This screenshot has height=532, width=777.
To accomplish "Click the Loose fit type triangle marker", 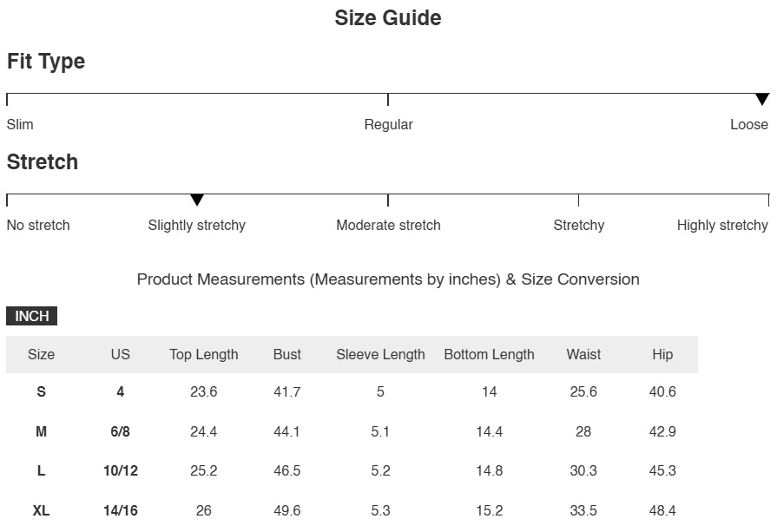I will tap(762, 100).
